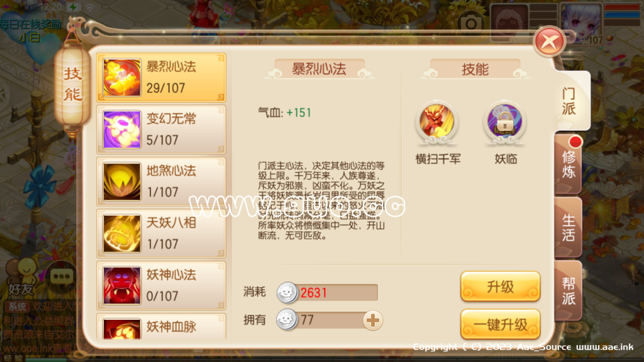Click the 一键升级 button
This screenshot has width=644, height=362.
tap(500, 324)
